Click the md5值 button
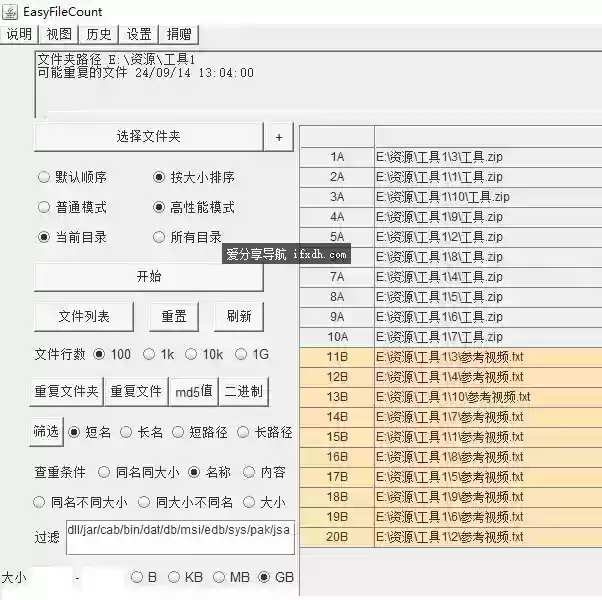The height and width of the screenshot is (600, 602). [194, 392]
